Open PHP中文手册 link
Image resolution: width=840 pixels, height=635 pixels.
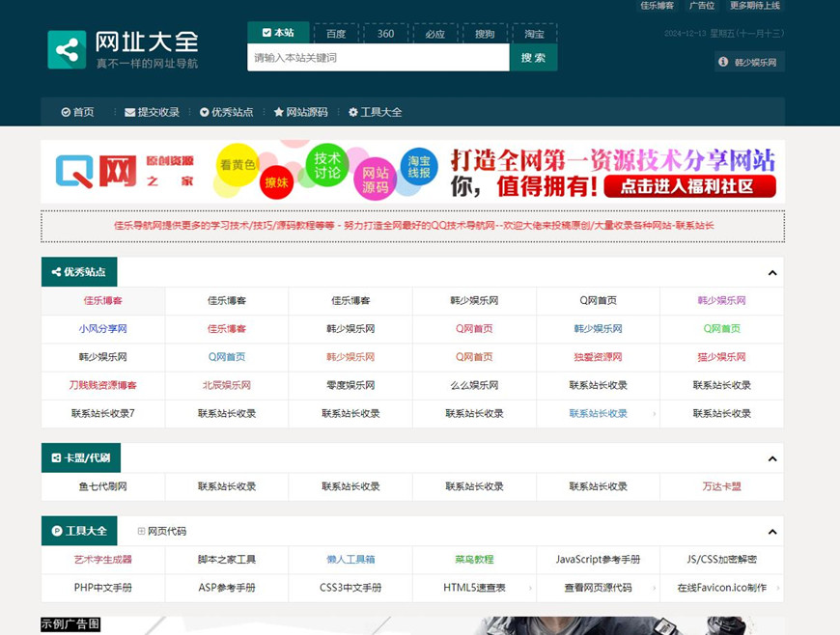pos(103,588)
